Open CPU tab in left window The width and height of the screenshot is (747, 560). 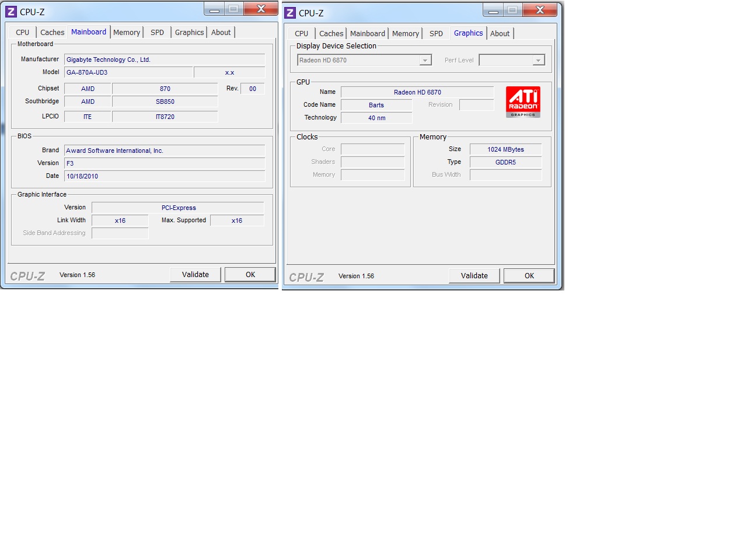click(x=23, y=33)
